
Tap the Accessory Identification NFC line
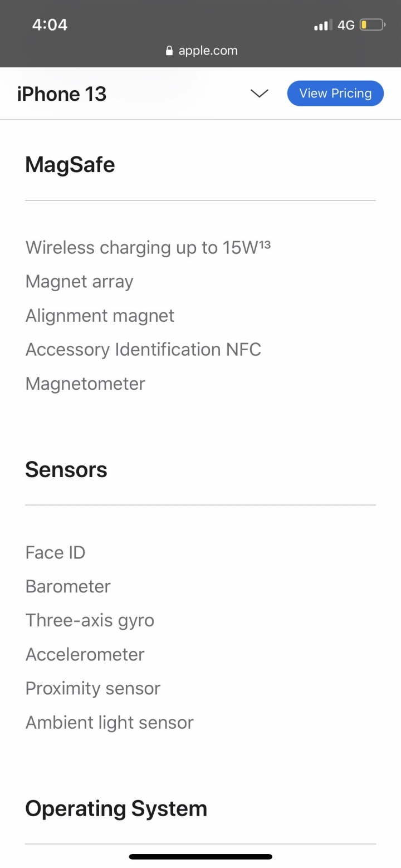tap(143, 350)
